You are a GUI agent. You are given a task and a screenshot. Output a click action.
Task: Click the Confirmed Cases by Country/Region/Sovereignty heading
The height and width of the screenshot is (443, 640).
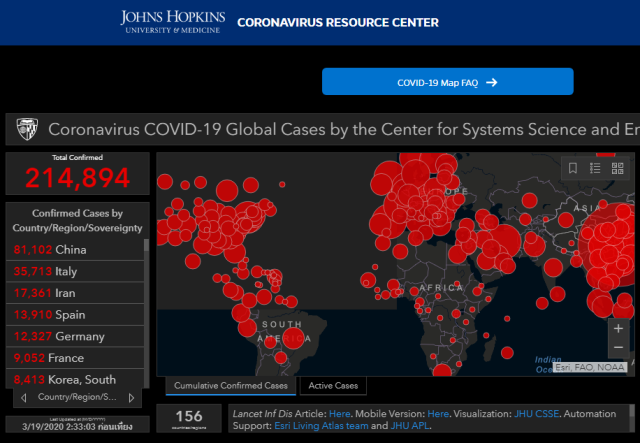(x=77, y=220)
